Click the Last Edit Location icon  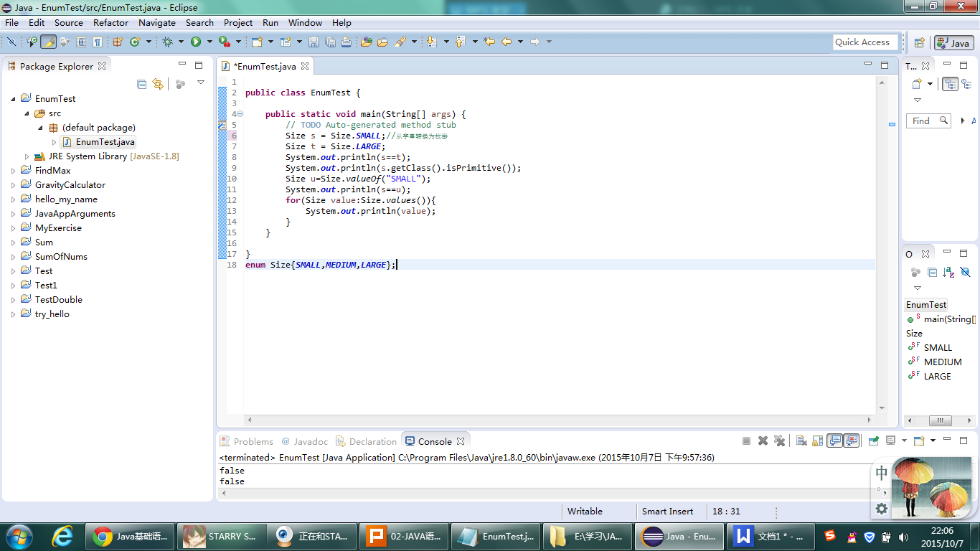pos(489,42)
